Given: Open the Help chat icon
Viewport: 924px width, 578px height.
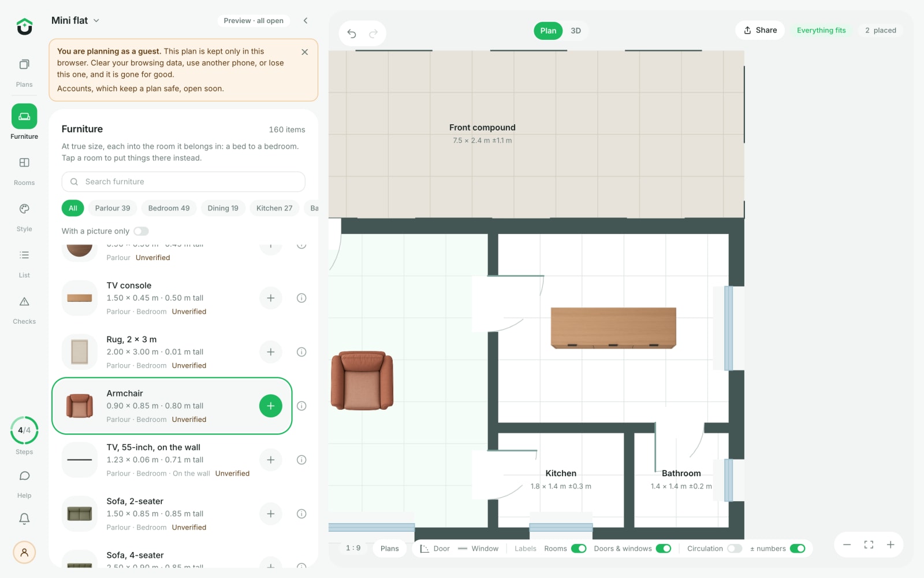Looking at the screenshot, I should tap(24, 484).
